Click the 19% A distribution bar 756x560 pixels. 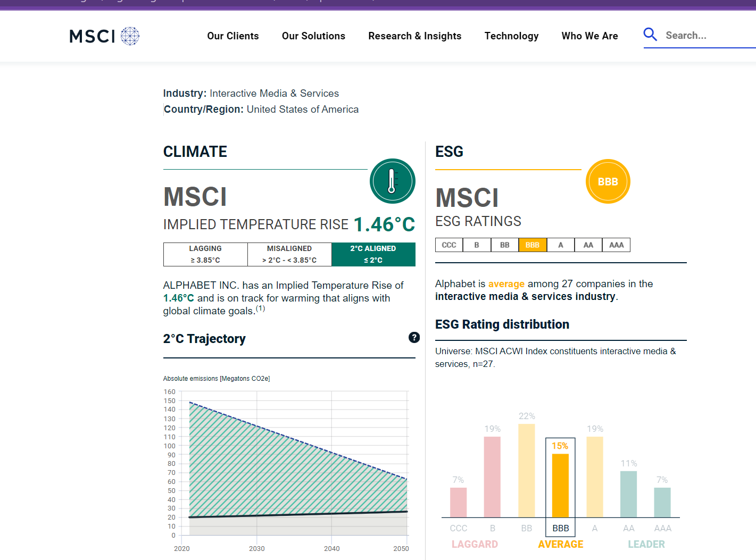point(595,477)
